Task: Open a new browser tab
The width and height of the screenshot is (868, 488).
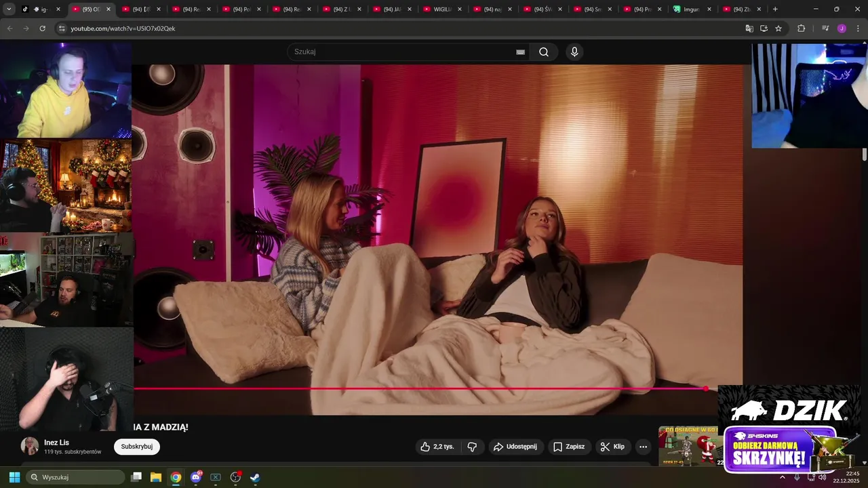Action: point(775,9)
